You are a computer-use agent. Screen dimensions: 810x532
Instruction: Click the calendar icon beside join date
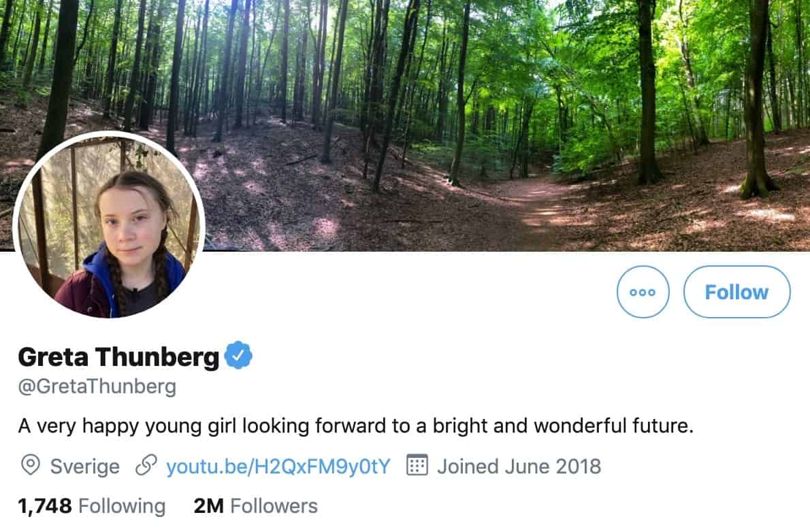417,466
